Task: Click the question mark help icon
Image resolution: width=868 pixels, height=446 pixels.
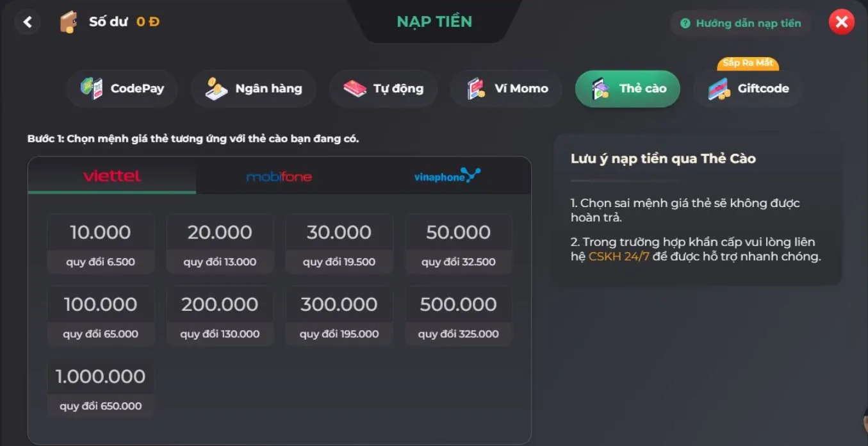Action: pyautogui.click(x=685, y=24)
